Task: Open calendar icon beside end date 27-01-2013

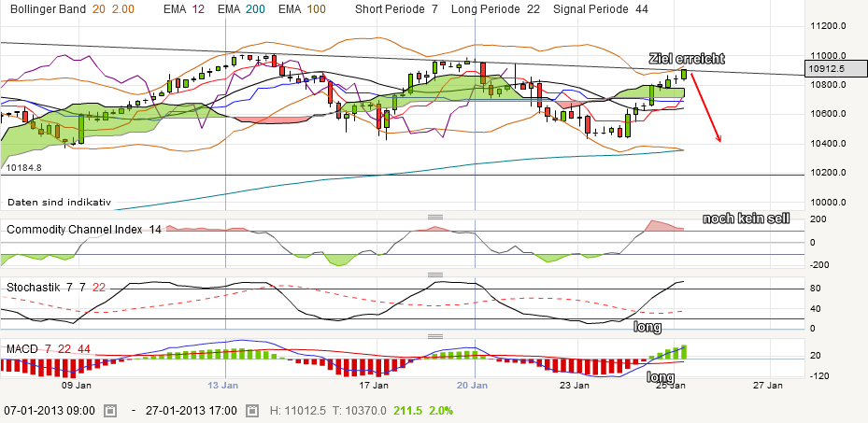Action: (252, 411)
